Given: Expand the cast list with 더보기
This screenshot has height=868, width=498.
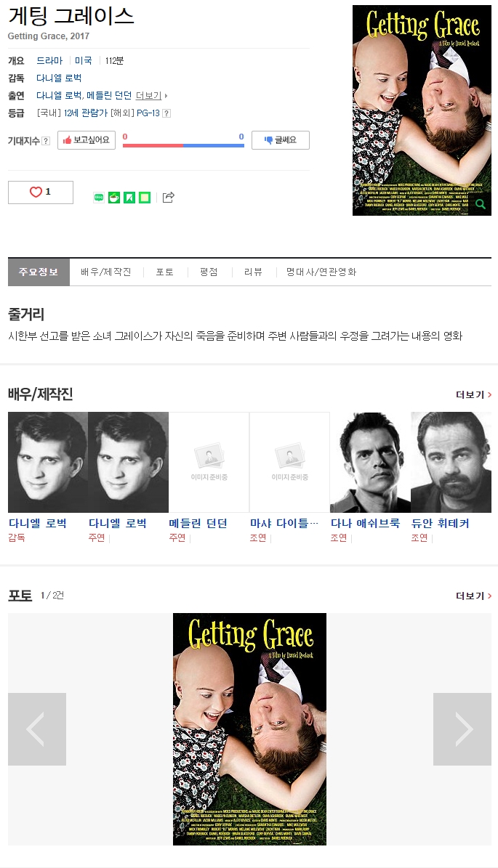Looking at the screenshot, I should click(x=151, y=96).
